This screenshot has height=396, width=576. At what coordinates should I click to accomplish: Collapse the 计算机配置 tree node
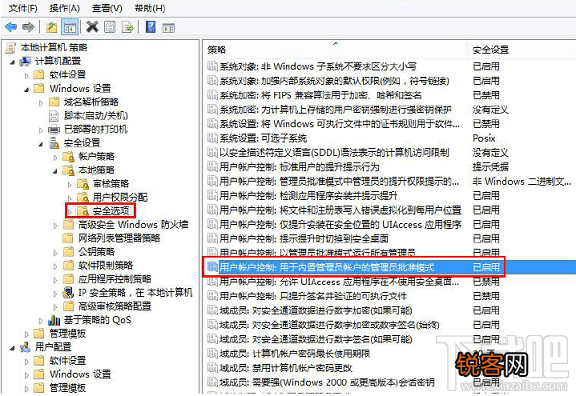pyautogui.click(x=12, y=62)
